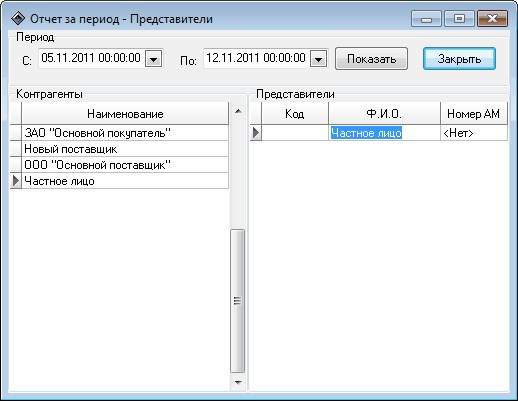This screenshot has width=518, height=401.
Task: Click the Код column header
Action: click(x=295, y=114)
